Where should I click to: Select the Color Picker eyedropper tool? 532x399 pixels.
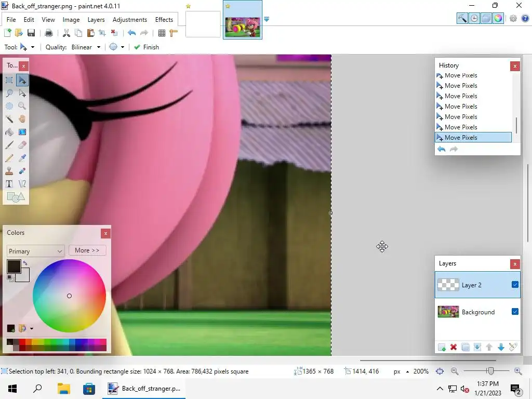[x=22, y=158]
